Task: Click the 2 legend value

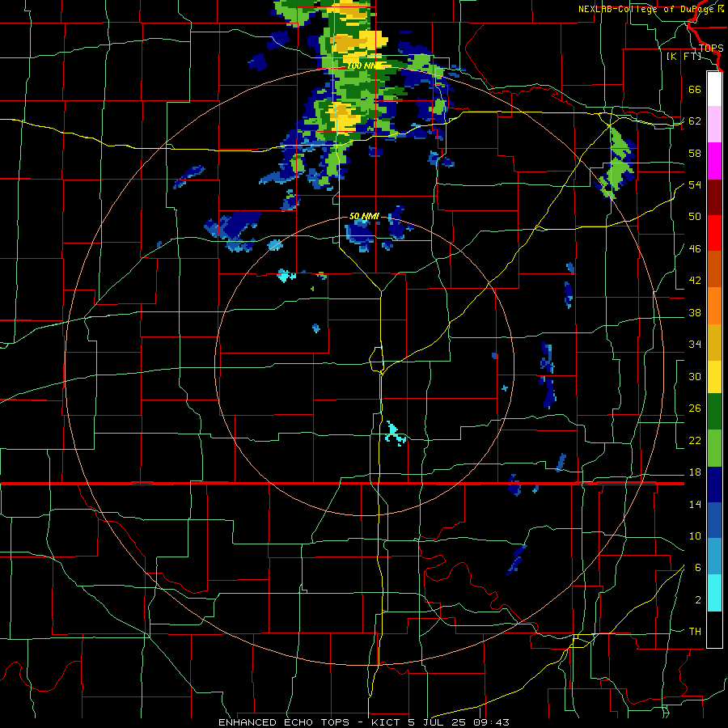Action: [697, 600]
